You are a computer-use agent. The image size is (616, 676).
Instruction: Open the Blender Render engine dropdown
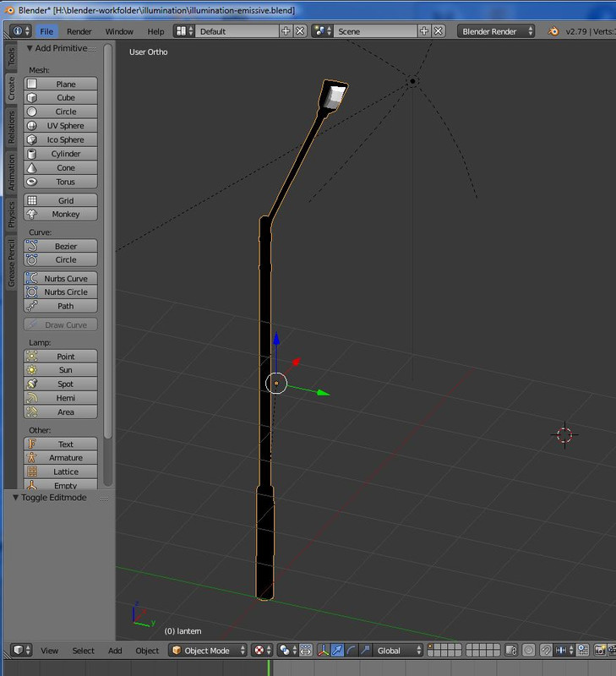[x=496, y=31]
